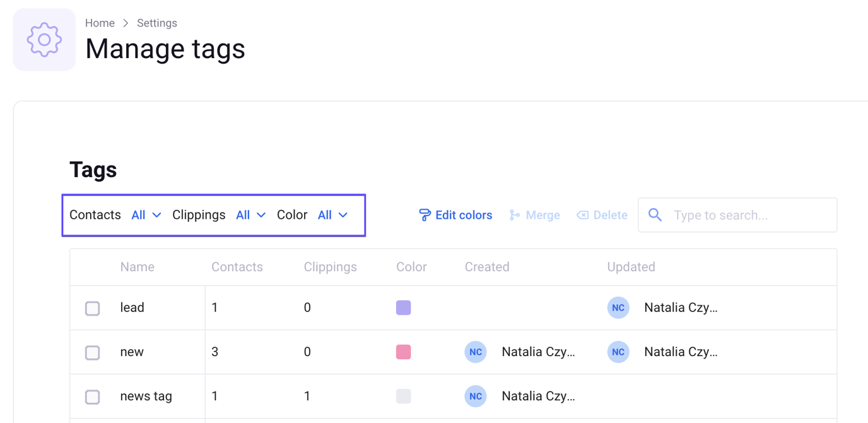Click the tag name "new"

[132, 352]
